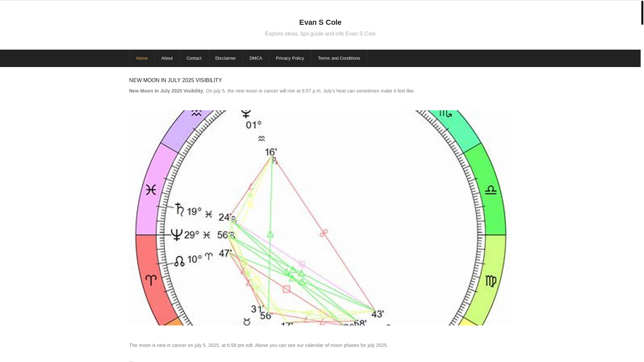Open the Home menu item
The image size is (644, 362).
coord(142,58)
